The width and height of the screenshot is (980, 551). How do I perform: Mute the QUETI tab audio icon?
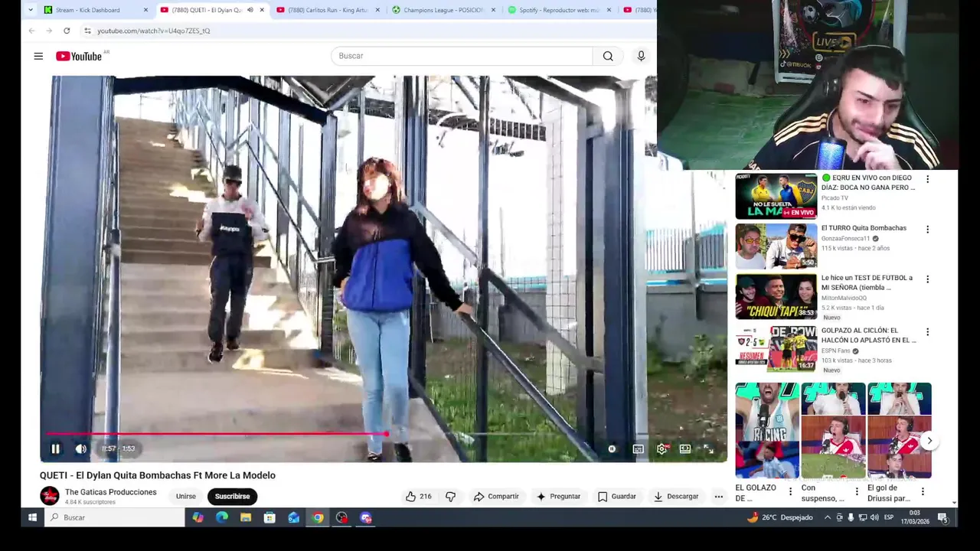(x=250, y=10)
